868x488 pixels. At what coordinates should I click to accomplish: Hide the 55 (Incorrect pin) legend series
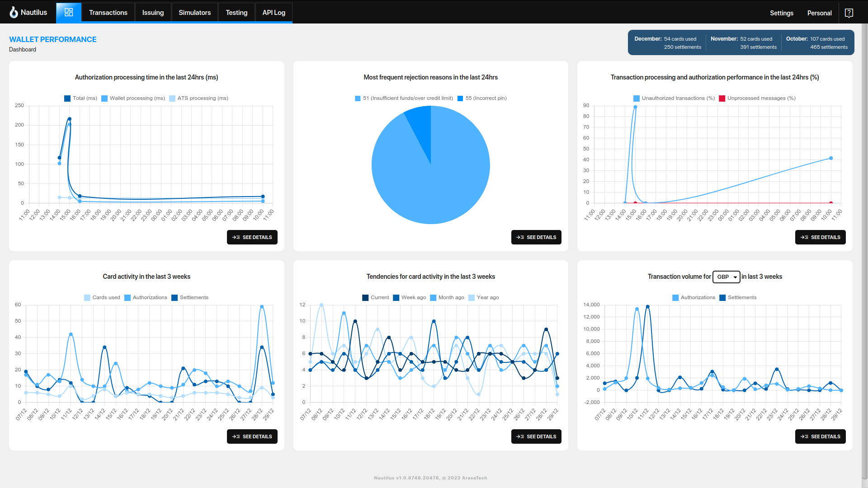[x=482, y=98]
